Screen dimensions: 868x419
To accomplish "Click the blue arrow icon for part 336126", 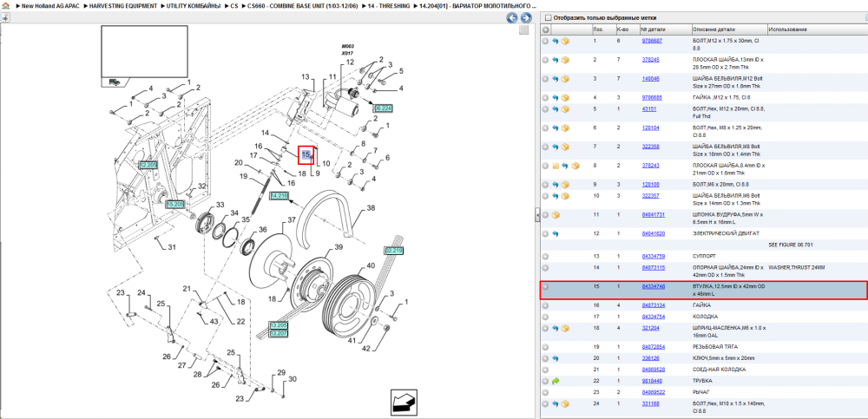I will click(556, 358).
